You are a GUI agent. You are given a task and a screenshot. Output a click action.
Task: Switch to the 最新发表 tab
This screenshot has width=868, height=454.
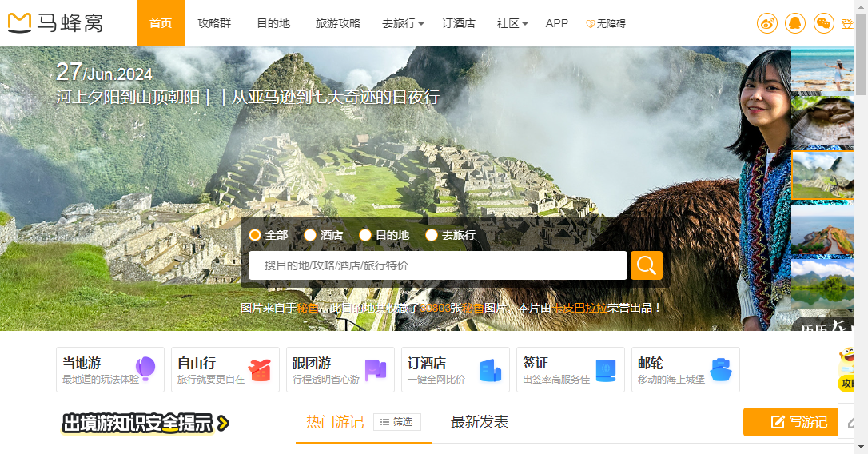click(480, 422)
